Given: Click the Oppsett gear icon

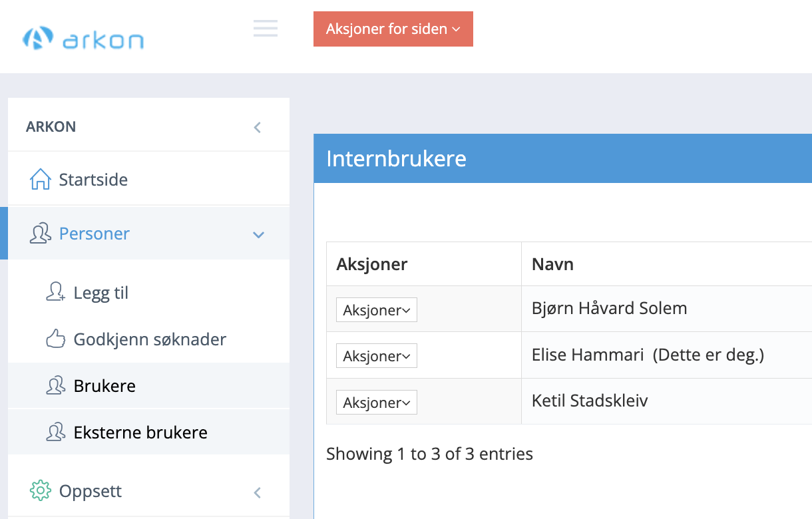Looking at the screenshot, I should pos(41,490).
